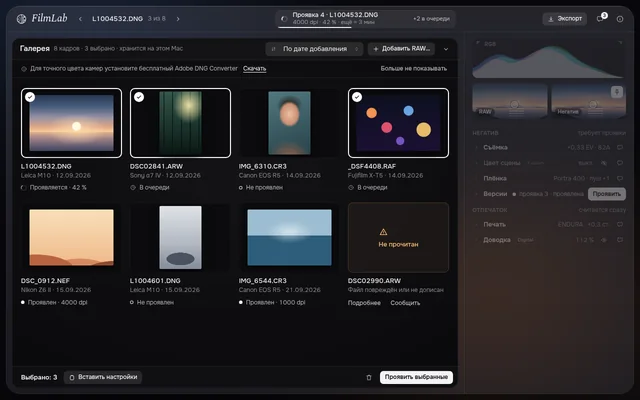Click the warning icon on Не прочитан tile
640x400 pixels.
tap(383, 232)
